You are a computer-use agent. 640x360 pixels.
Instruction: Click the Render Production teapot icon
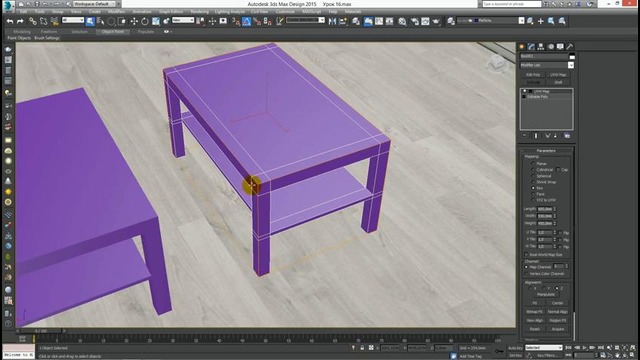[436, 21]
